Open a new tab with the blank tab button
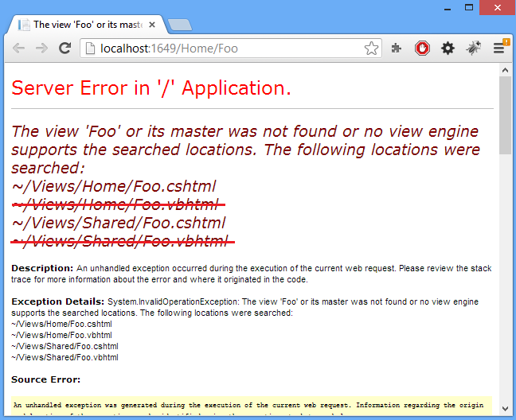Screen dimensions: 516x420 click(x=180, y=25)
